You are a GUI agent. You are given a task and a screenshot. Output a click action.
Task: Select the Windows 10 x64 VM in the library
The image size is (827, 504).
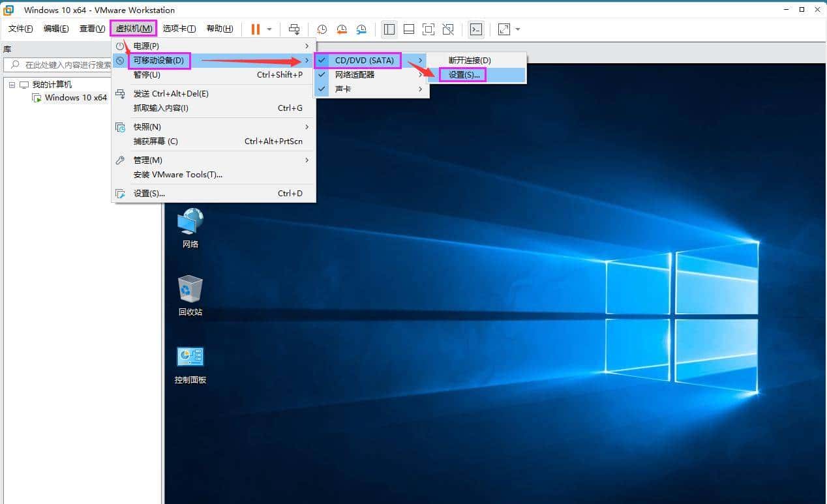76,98
